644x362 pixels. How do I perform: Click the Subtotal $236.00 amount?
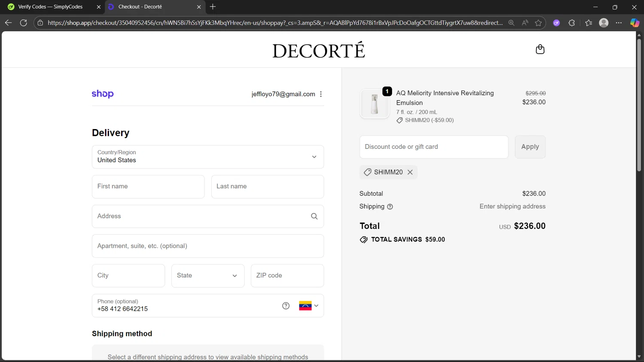pyautogui.click(x=534, y=193)
